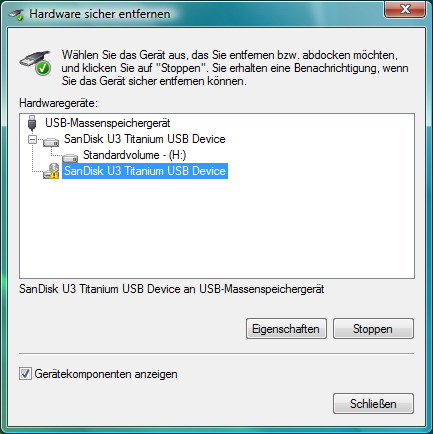Collapse the SanDisk U3 Titanium tree node
The height and width of the screenshot is (434, 433).
[32, 139]
